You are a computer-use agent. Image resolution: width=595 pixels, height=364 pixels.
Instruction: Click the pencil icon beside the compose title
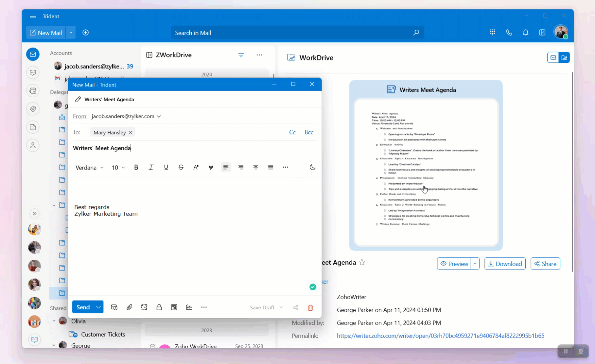[78, 99]
